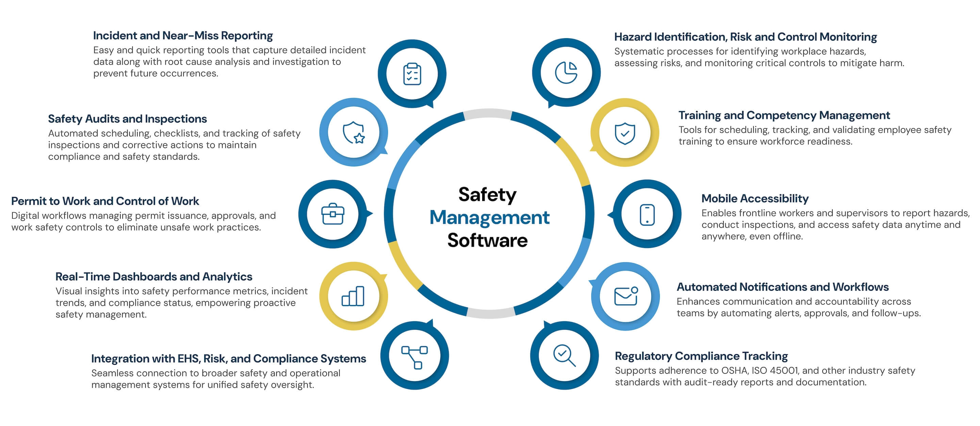Click the clipboard checklist incident reporting icon
This screenshot has height=426, width=980.
412,74
